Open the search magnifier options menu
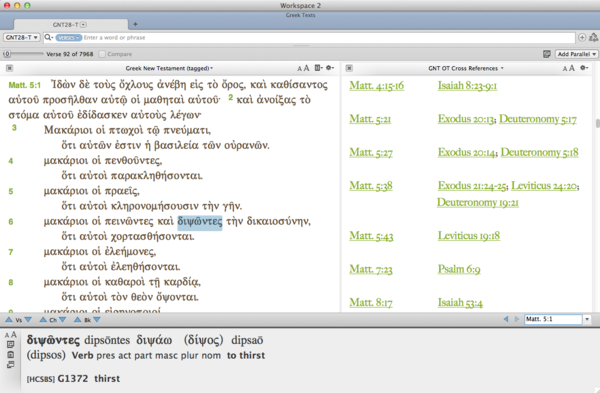Screen dimensions: 600x393 point(49,38)
